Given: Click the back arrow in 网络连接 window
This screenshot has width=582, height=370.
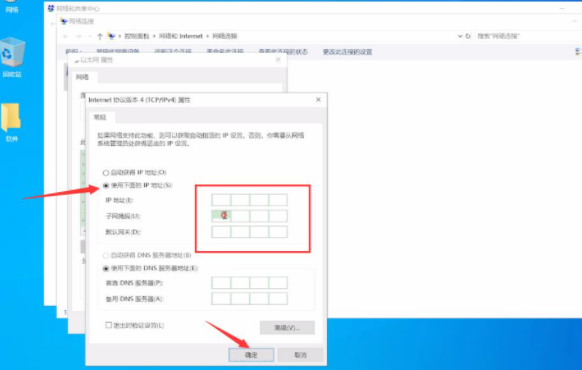Looking at the screenshot, I should (66, 36).
